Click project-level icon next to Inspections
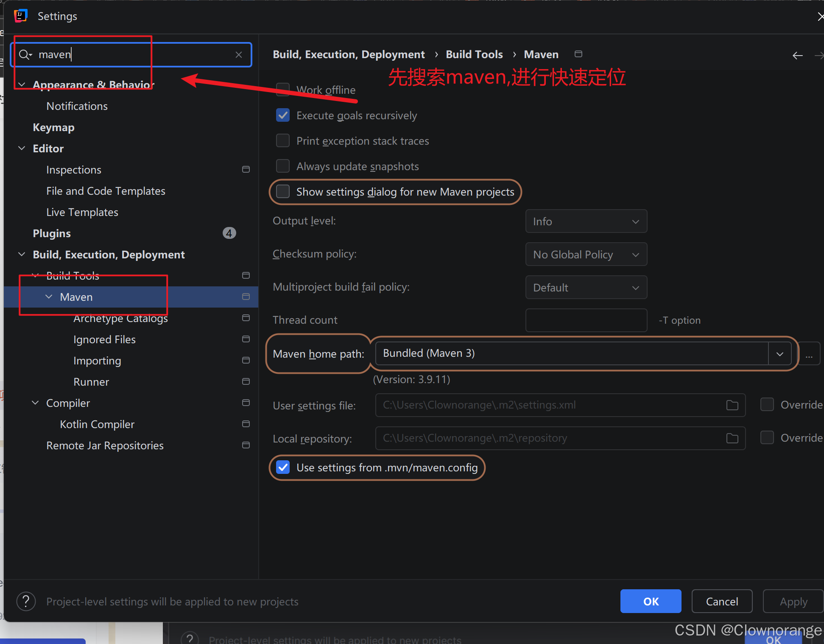This screenshot has height=644, width=824. 246,170
